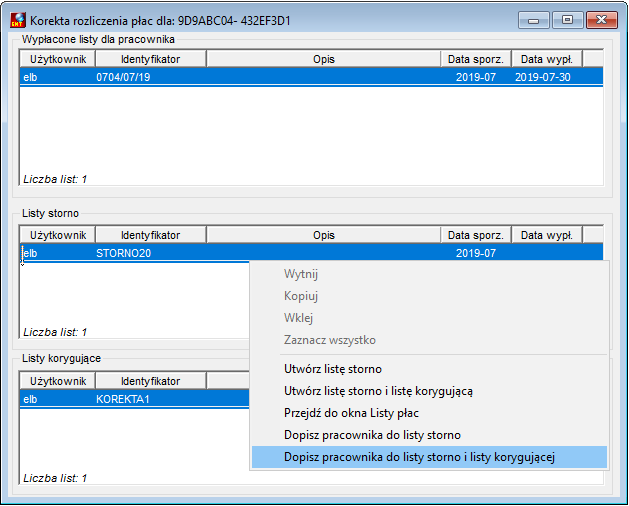Click Liczba list: 1 under Listy storno
The height and width of the screenshot is (506, 629).
click(55, 332)
